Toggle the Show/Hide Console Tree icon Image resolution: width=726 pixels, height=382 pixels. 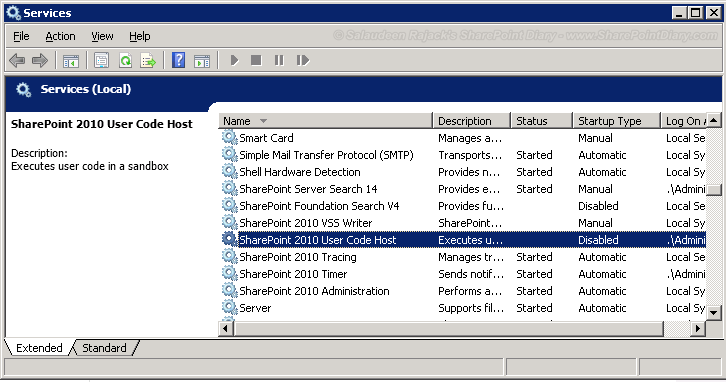point(71,61)
